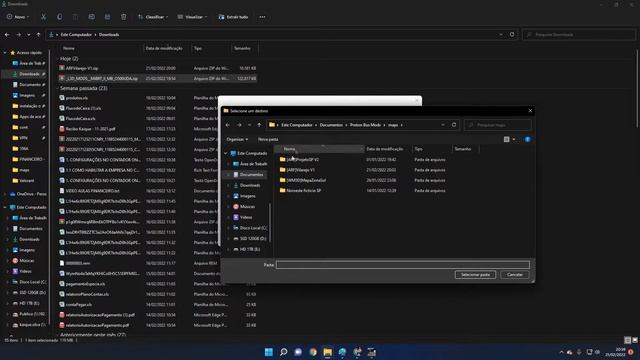Click Este Computador in Explorer address bar
640x360 pixels.
(76, 35)
